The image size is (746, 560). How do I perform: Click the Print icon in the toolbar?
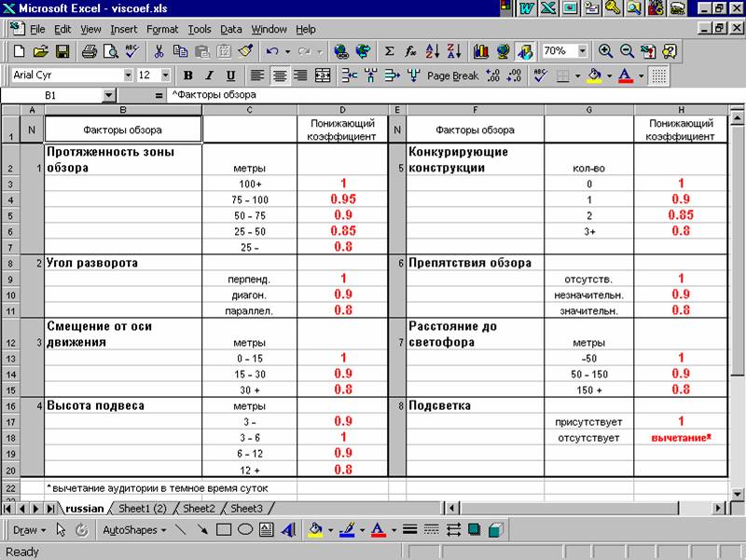pos(88,52)
